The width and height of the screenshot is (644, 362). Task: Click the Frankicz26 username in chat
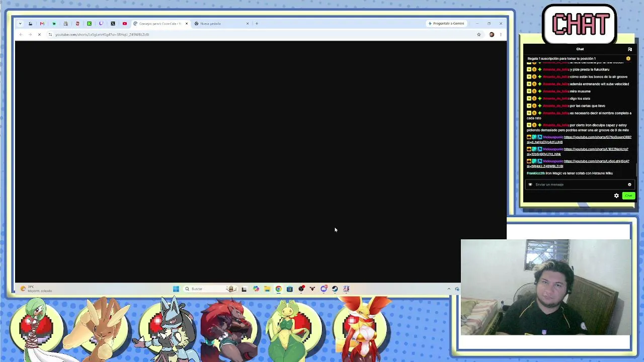pyautogui.click(x=535, y=173)
